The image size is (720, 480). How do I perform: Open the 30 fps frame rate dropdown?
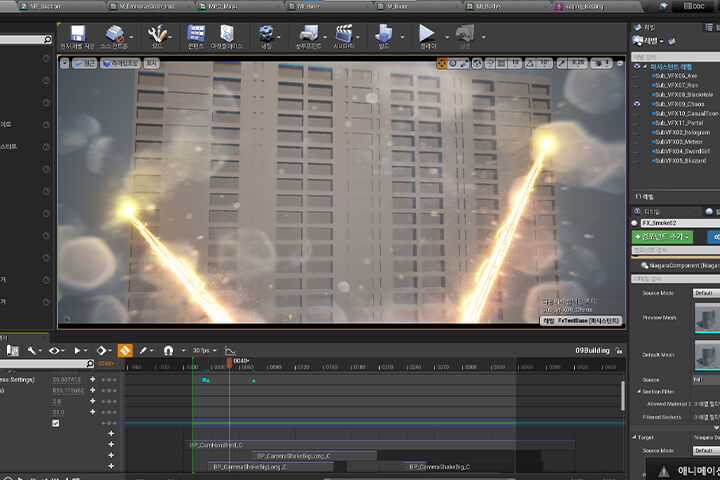204,350
